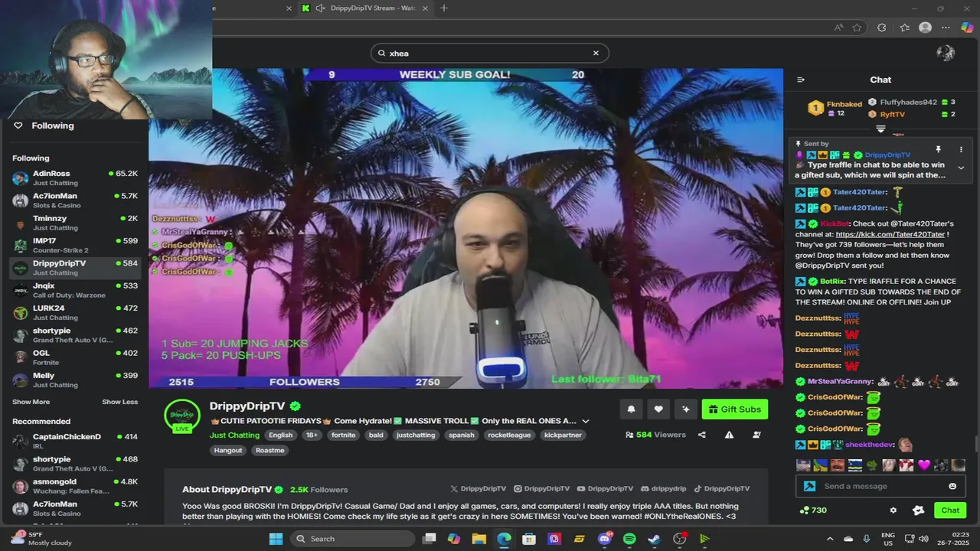Image resolution: width=980 pixels, height=551 pixels.
Task: Open CaptainChickenD in Recommended
Action: pos(75,441)
